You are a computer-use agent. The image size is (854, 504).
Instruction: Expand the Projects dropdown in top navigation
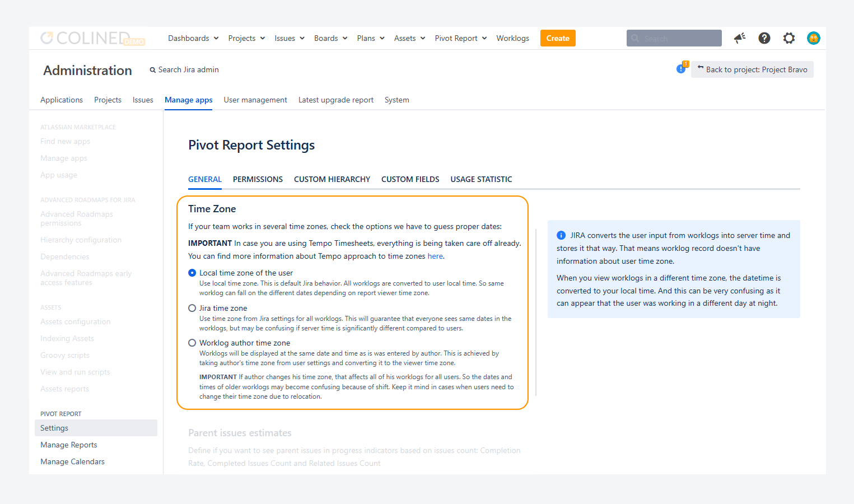(x=246, y=38)
